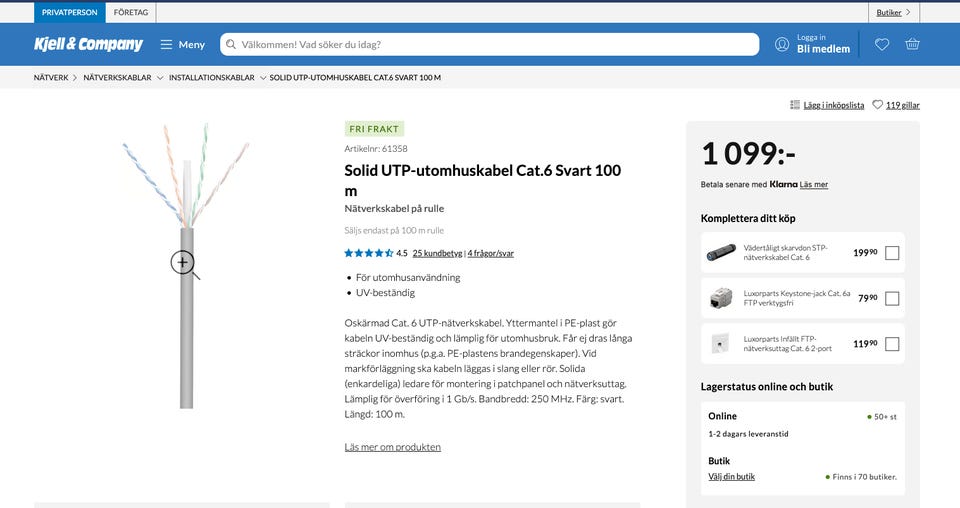This screenshot has height=508, width=960.
Task: Click the Läs mer om produkten link
Action: tap(392, 447)
